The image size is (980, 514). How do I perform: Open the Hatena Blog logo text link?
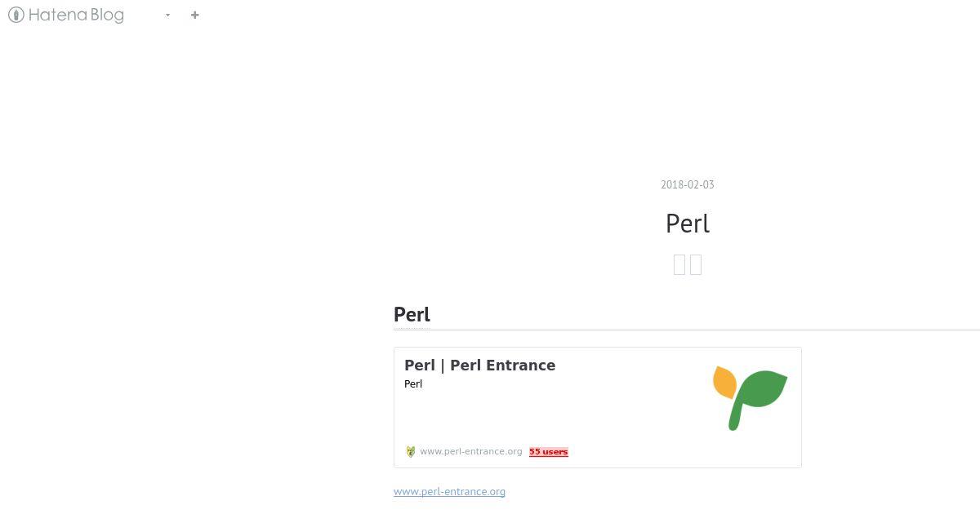(76, 15)
